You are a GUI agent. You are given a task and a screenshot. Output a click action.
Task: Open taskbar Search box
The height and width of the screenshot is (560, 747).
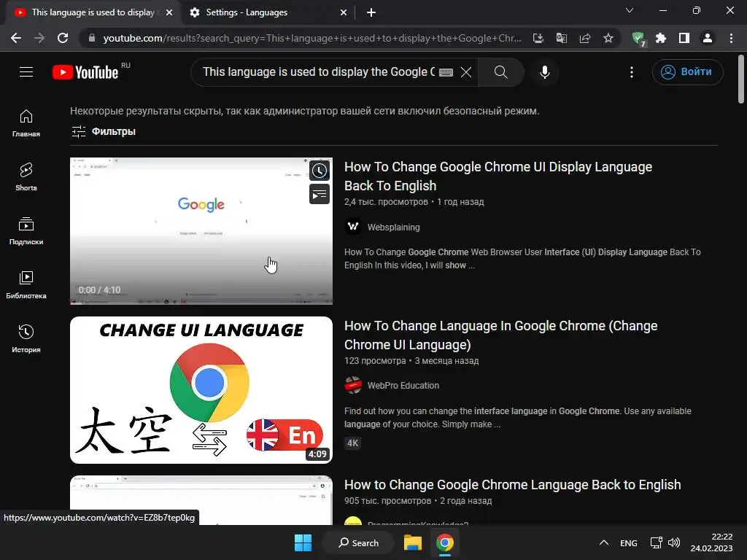[358, 542]
